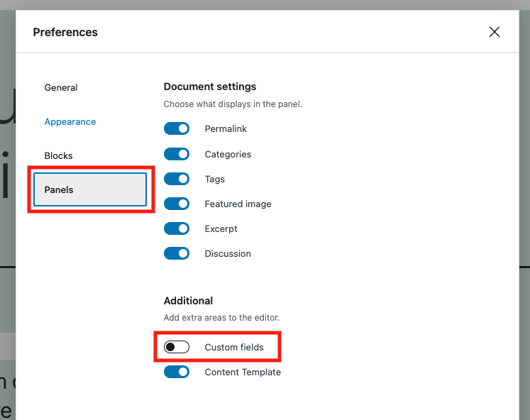Turn off the Categories toggle switch
The image size is (530, 420).
(177, 154)
